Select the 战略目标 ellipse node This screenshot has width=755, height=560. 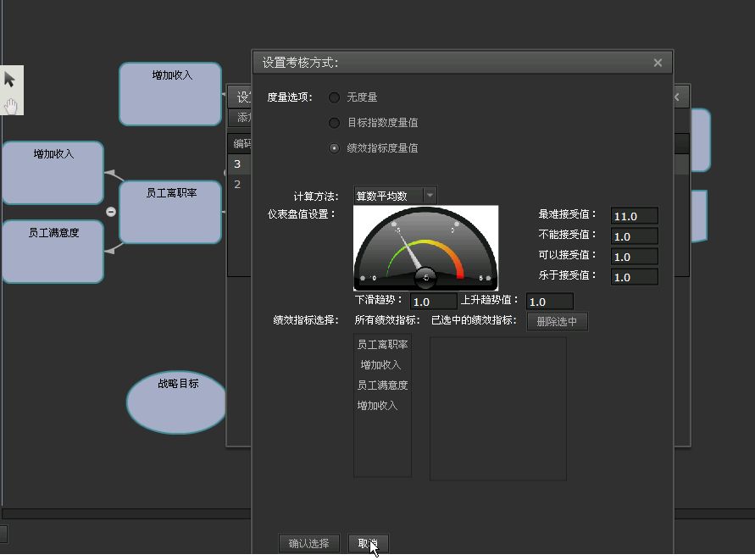click(177, 402)
